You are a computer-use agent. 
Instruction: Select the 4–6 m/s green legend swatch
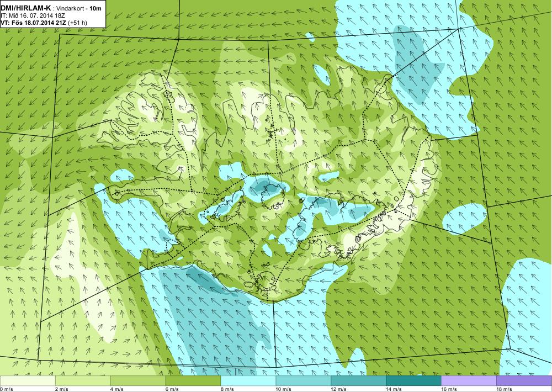pos(138,381)
